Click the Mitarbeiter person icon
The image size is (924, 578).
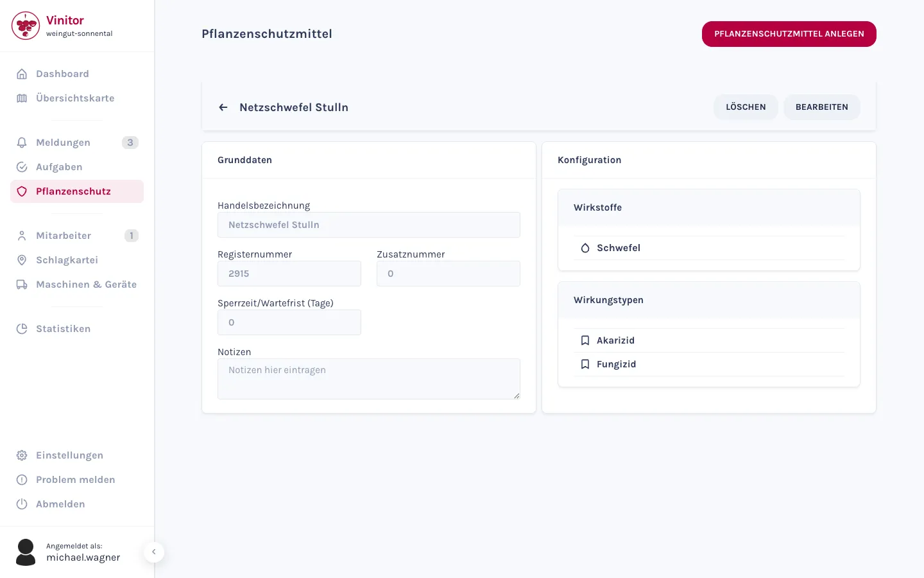[x=22, y=236]
